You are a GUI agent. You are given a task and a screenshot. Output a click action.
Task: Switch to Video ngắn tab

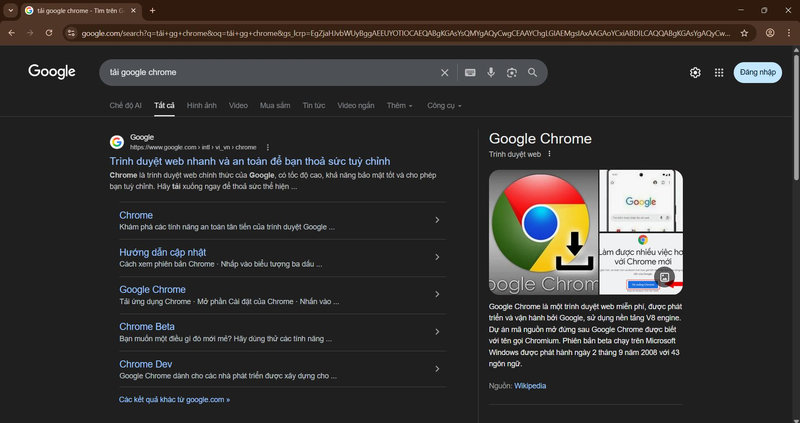[x=356, y=106]
